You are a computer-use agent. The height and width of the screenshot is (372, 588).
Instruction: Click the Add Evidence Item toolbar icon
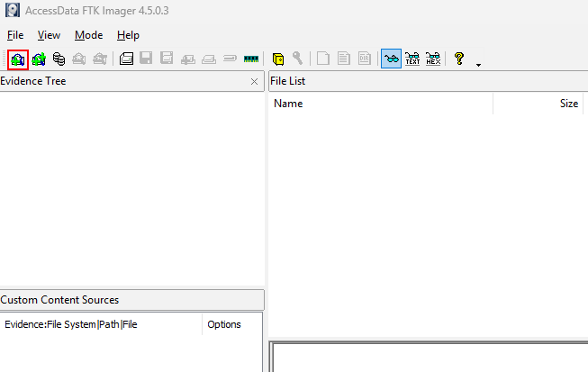tap(18, 59)
